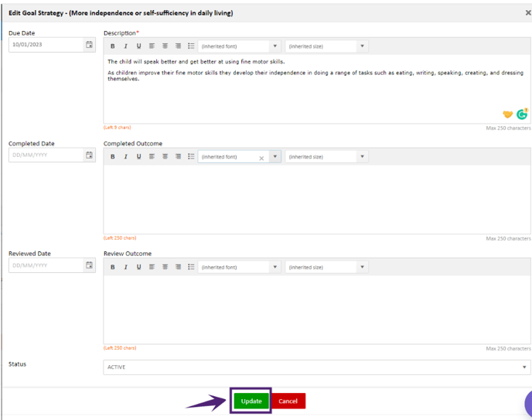Click the orange handshake icon in Description
This screenshot has height=420, width=532.
click(x=507, y=114)
